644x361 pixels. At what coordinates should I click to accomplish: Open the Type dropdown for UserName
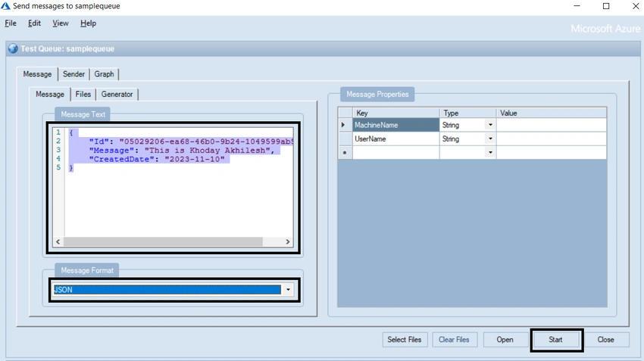pos(490,138)
